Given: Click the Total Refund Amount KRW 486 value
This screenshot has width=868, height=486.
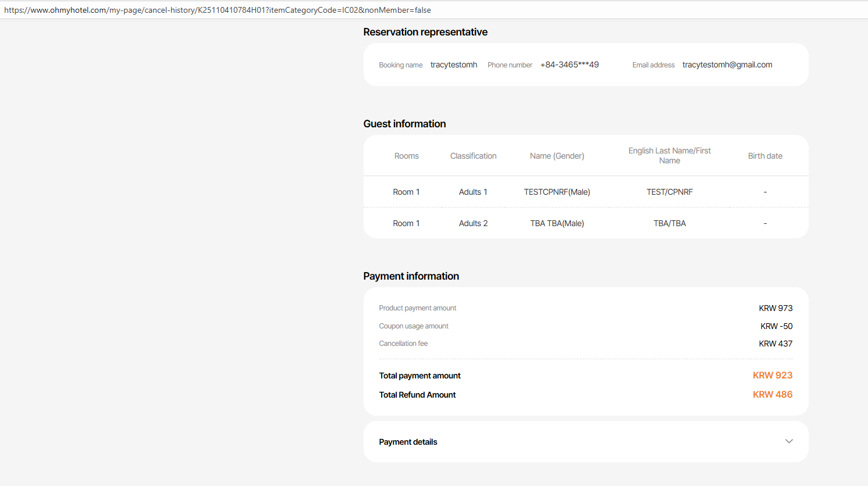Looking at the screenshot, I should (x=772, y=394).
